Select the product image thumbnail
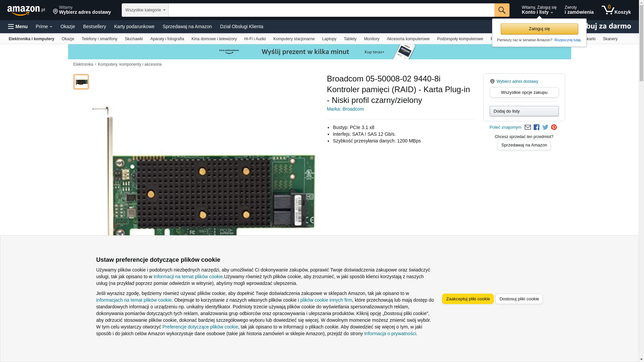Screen dimensions: 644x362 click(x=81, y=82)
